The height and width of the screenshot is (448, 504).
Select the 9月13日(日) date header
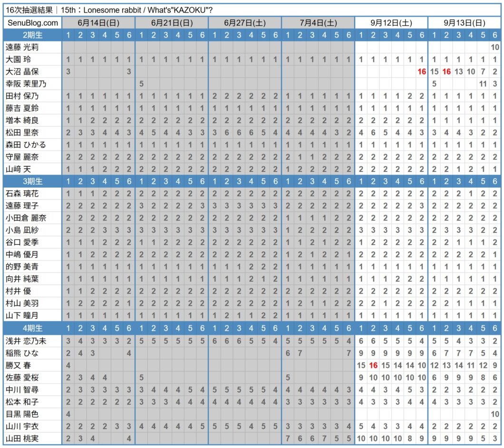(465, 23)
